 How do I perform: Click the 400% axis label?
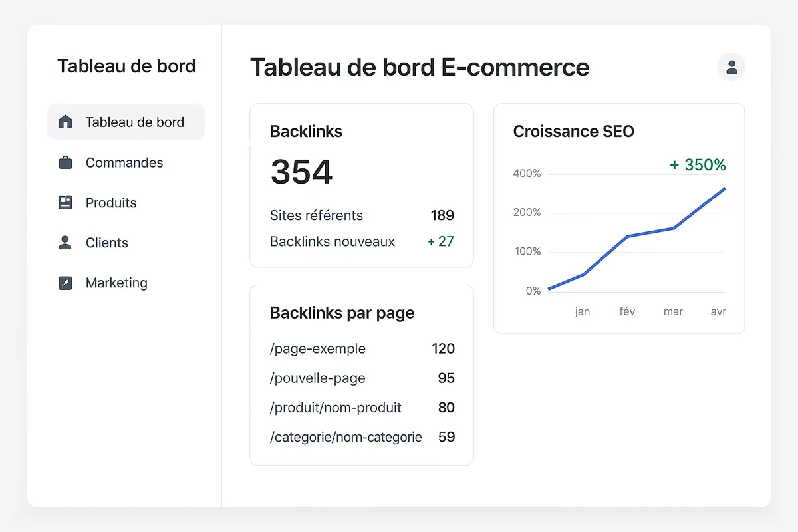point(527,174)
